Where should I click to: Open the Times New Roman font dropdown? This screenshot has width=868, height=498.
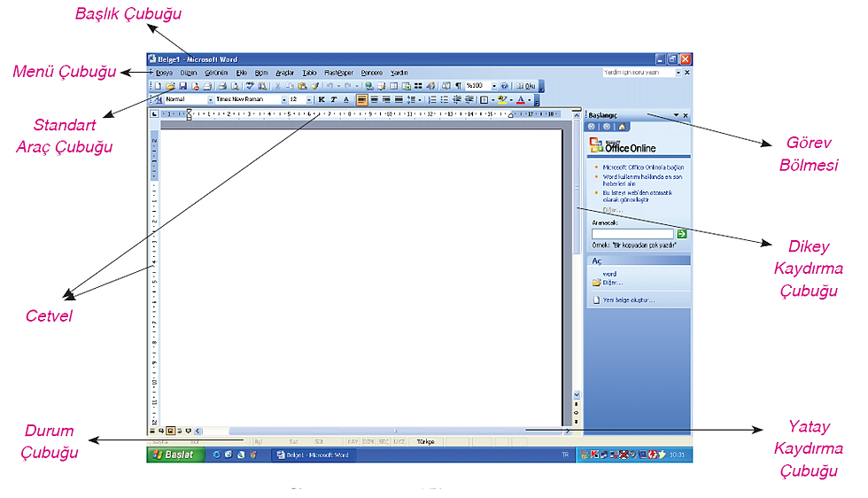(284, 100)
